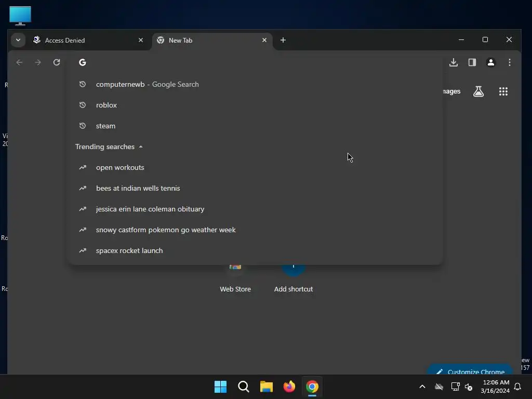Select the New Tab tab

coord(212,40)
